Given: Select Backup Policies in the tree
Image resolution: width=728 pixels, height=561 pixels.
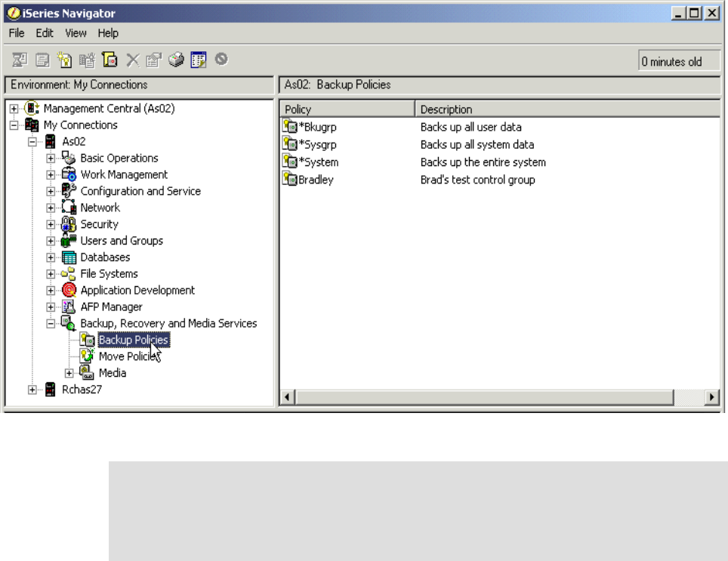Looking at the screenshot, I should point(133,340).
